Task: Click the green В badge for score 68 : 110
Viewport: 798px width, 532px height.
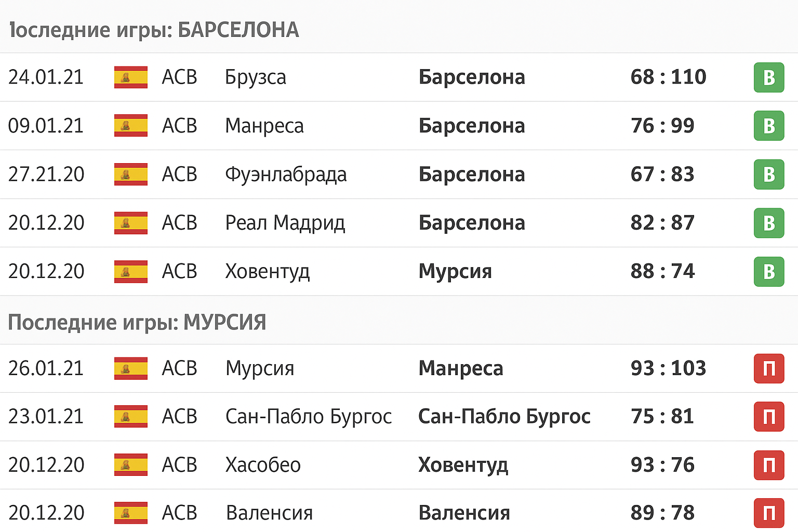Action: 769,77
